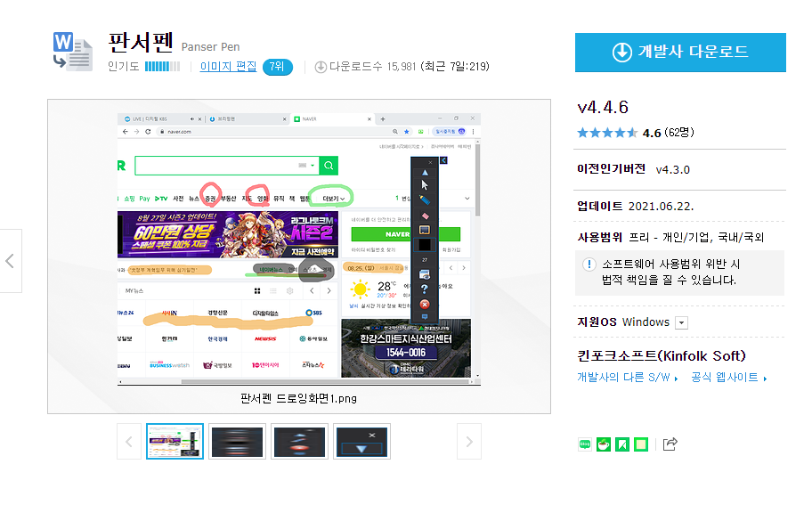Viewport: 812px width, 505px height.
Task: Share via the Naver Cafe cup icon
Action: pyautogui.click(x=604, y=444)
